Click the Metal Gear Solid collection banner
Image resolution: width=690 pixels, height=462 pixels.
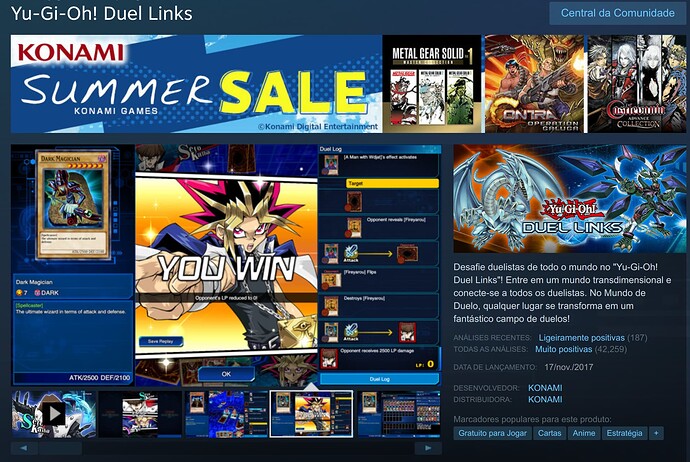tap(433, 84)
